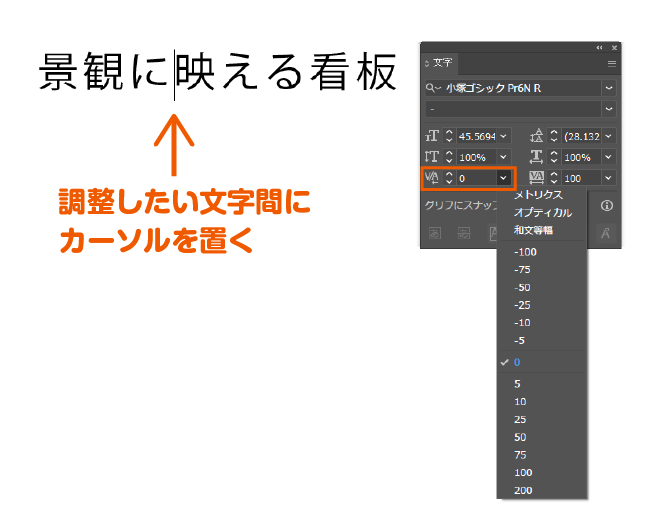Toggle the first あ glyph snap icon
The height and width of the screenshot is (520, 650).
(x=434, y=233)
